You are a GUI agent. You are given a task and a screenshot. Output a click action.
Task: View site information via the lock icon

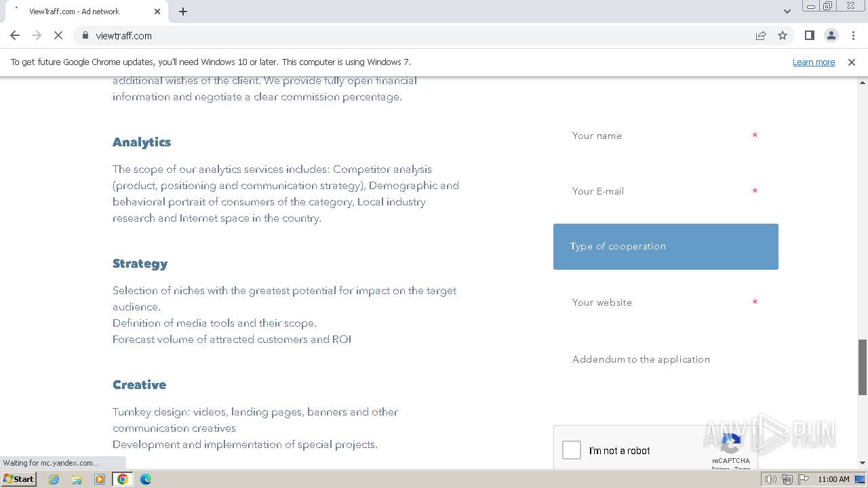point(85,35)
